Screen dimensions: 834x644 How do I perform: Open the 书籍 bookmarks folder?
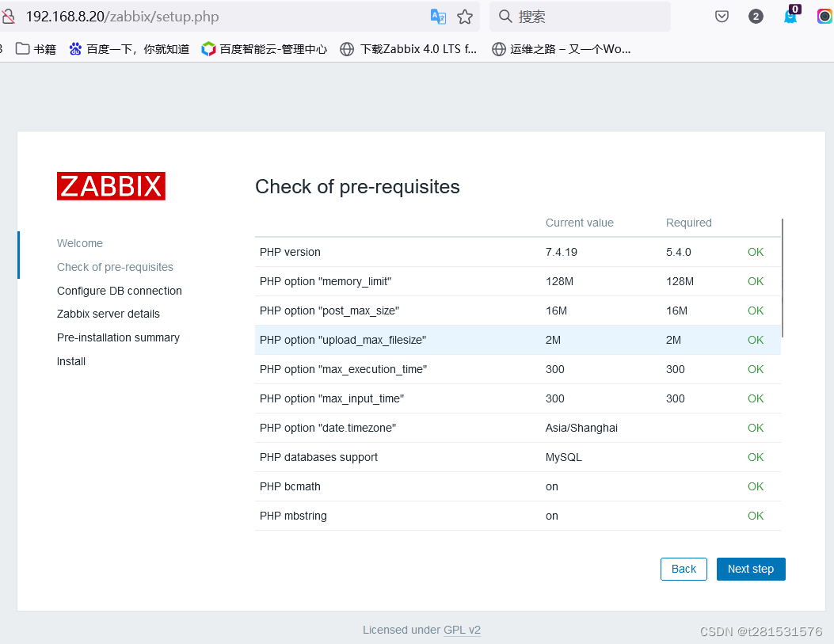pos(36,49)
